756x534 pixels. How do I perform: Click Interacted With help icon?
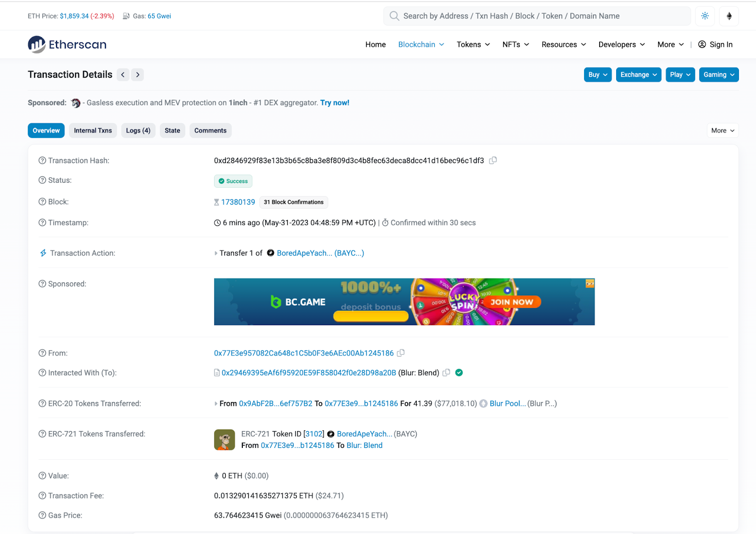click(x=43, y=373)
